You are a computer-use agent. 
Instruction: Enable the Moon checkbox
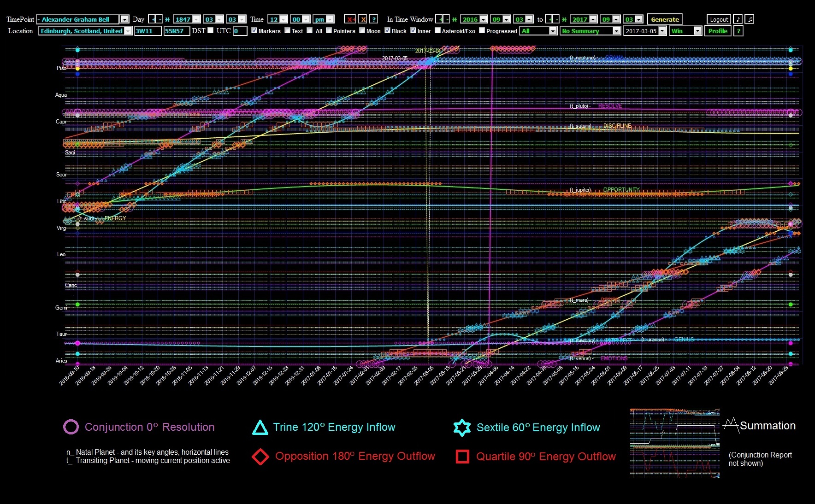click(362, 30)
